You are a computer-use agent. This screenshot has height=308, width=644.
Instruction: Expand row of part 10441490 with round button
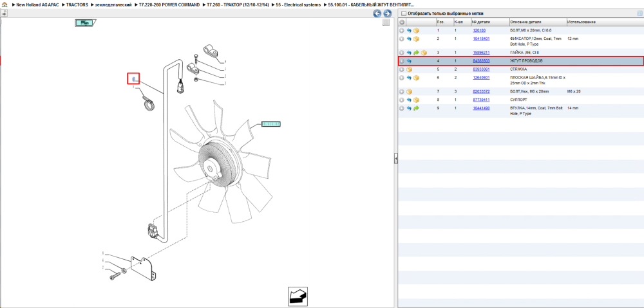coord(402,108)
